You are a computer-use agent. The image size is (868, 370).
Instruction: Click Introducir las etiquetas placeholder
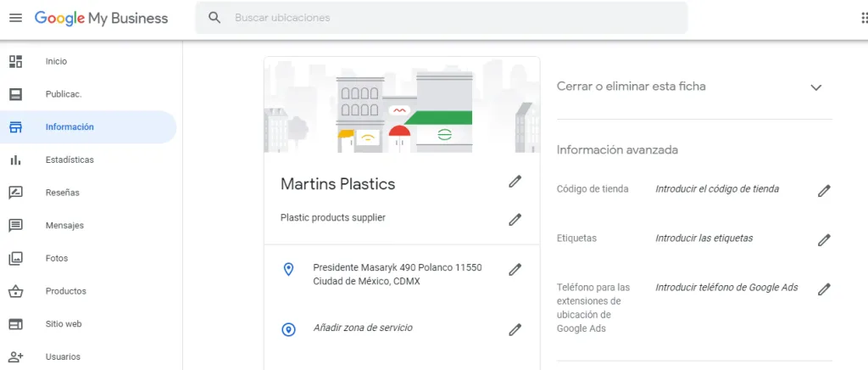coord(704,238)
